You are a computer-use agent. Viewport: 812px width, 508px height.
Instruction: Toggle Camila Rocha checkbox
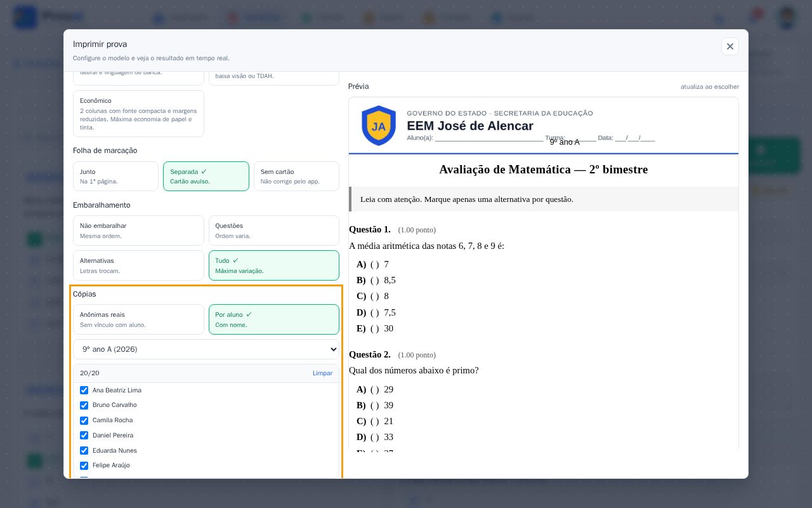(84, 420)
